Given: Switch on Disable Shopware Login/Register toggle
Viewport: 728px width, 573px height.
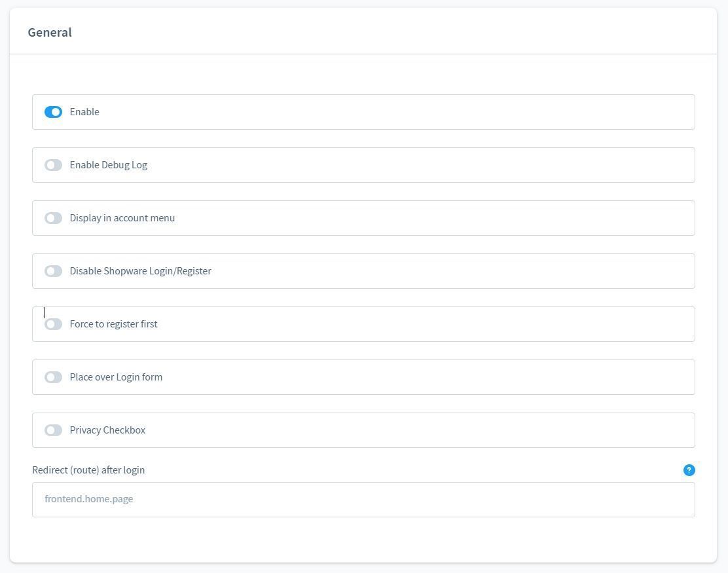Looking at the screenshot, I should click(53, 271).
